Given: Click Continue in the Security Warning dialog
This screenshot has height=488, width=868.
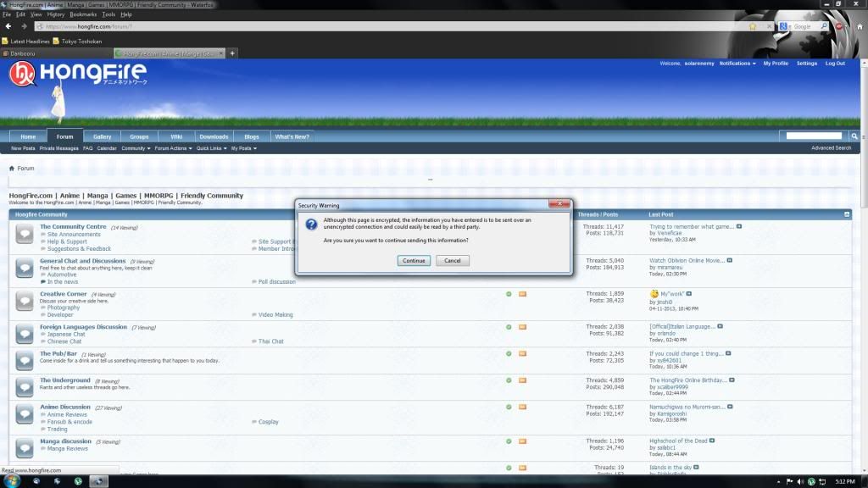Looking at the screenshot, I should [414, 261].
